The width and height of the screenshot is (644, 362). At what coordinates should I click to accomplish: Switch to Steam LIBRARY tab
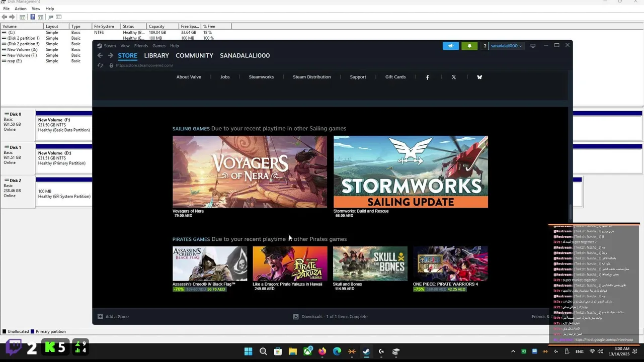(x=156, y=56)
